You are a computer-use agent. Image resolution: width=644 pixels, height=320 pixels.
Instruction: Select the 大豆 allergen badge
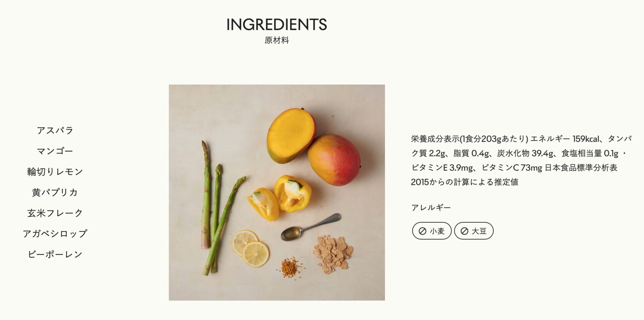pos(474,231)
